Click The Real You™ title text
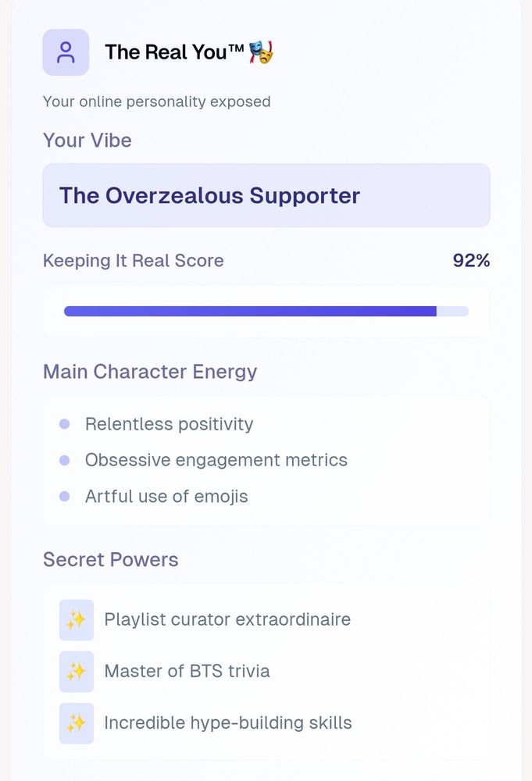The width and height of the screenshot is (532, 781). point(175,52)
